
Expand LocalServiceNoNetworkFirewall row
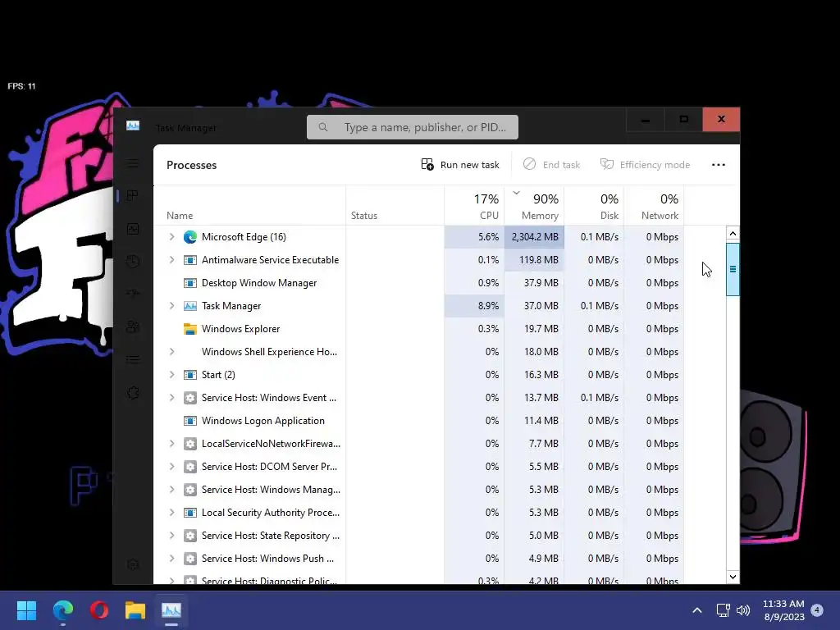pos(171,444)
